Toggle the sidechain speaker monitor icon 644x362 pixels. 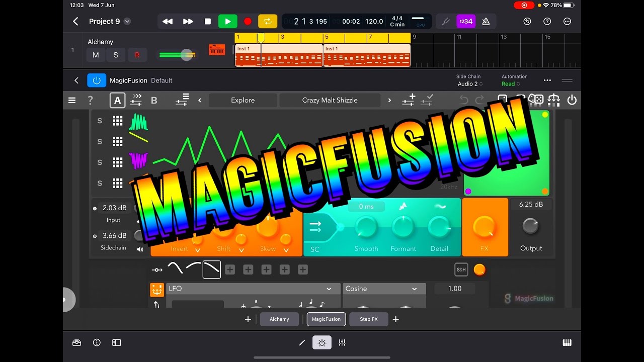[x=140, y=249]
